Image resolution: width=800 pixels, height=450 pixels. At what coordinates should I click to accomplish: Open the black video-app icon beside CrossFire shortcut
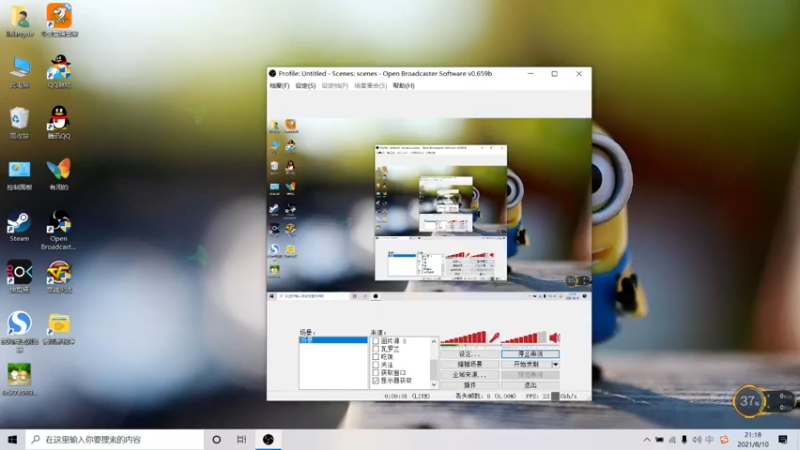point(19,276)
